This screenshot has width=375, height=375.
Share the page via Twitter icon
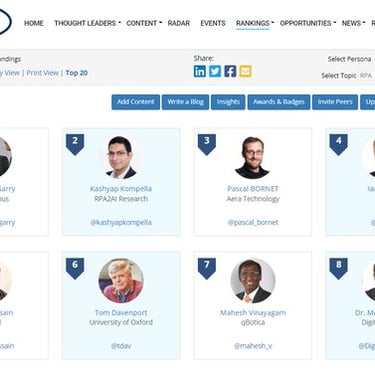coord(215,71)
